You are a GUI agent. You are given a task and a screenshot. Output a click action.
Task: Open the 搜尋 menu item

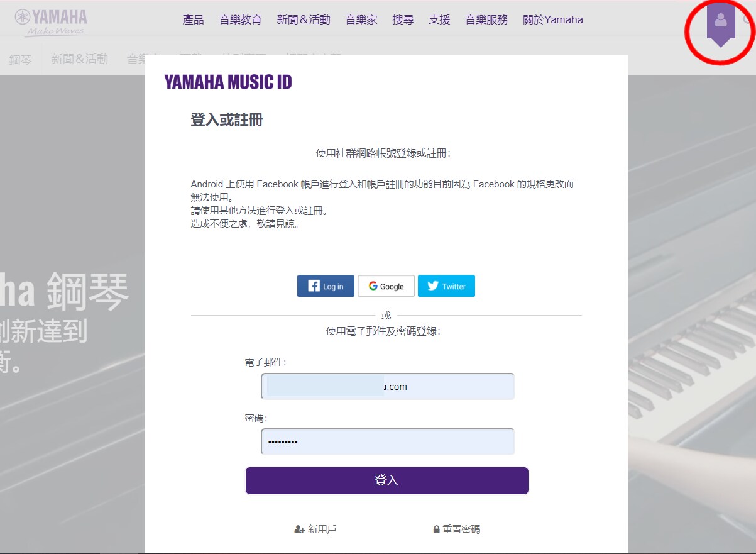coord(403,19)
